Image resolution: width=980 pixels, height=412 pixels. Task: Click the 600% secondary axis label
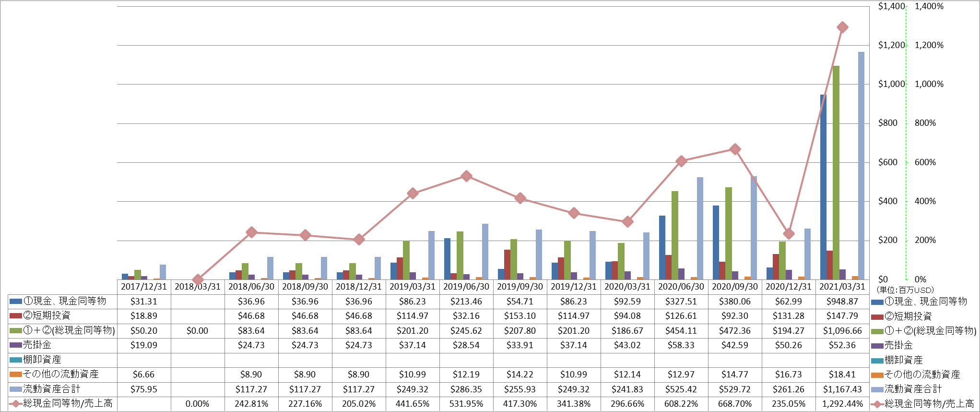tap(925, 162)
